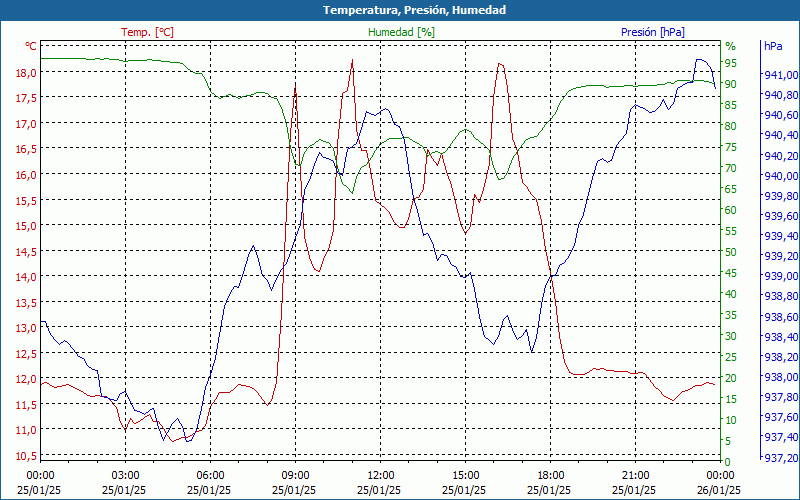Screen dimensions: 800x500
Task: Click the '938,00' pressure axis tick
Action: click(x=781, y=377)
